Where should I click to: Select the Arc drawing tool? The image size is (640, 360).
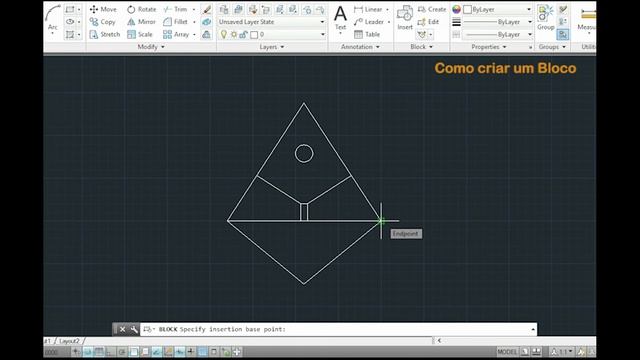[53, 19]
